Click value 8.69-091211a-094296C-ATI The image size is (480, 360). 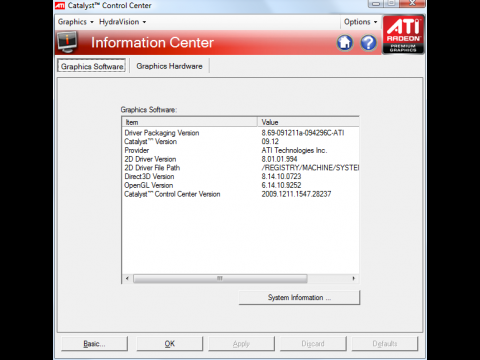tap(303, 133)
